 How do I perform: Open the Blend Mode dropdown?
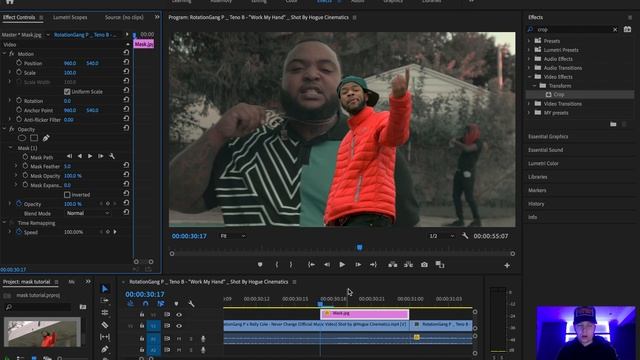pyautogui.click(x=87, y=213)
